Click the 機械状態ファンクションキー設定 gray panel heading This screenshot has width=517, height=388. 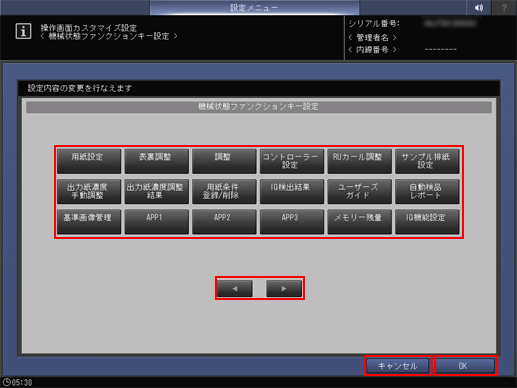[x=259, y=107]
